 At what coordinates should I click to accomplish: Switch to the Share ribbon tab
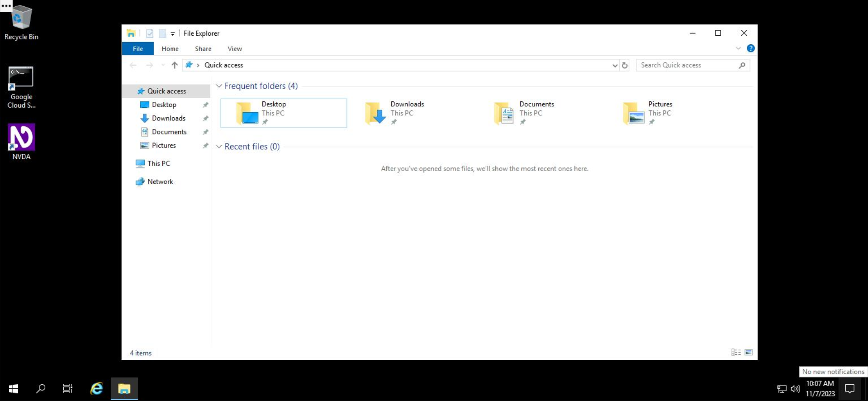(203, 48)
